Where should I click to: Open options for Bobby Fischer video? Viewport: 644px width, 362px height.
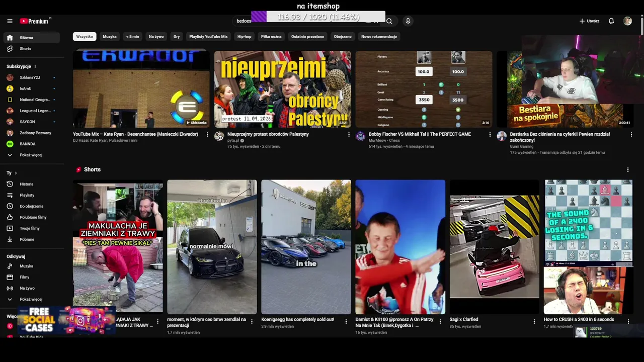click(x=490, y=134)
